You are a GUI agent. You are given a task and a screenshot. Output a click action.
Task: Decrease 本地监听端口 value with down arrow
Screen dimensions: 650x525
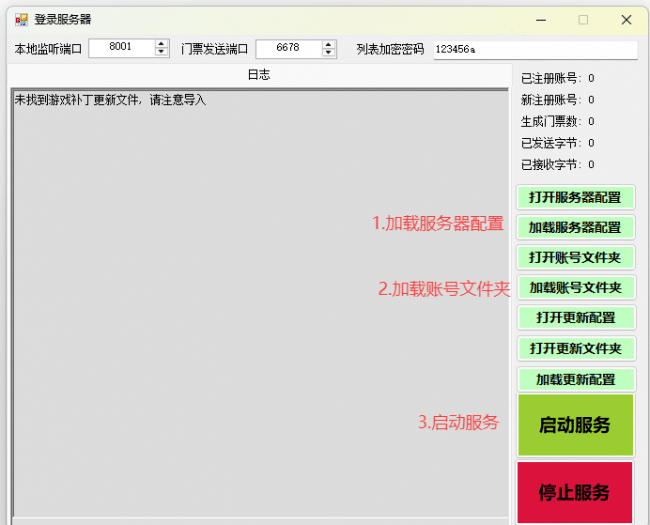(x=162, y=52)
